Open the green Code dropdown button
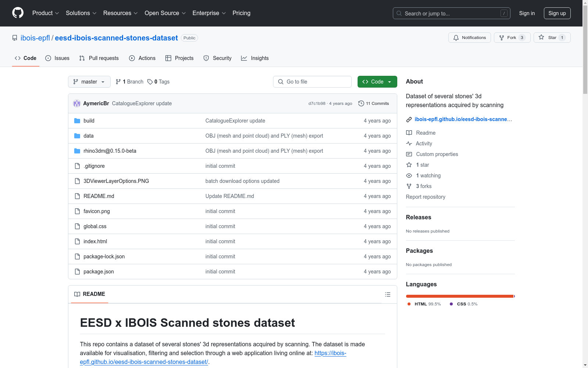The height and width of the screenshot is (368, 588). coord(377,82)
